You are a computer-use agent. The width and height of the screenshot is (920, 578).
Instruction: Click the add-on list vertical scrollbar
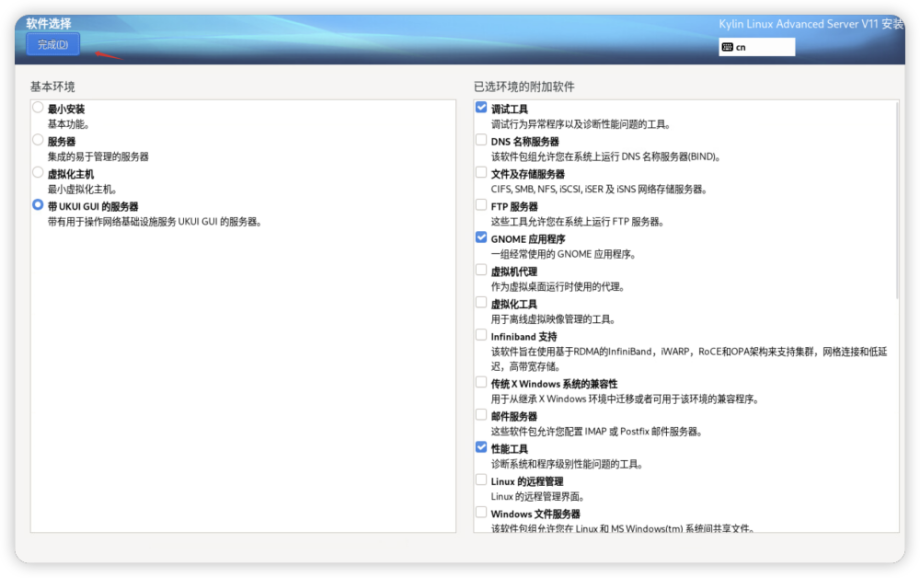pos(897,200)
